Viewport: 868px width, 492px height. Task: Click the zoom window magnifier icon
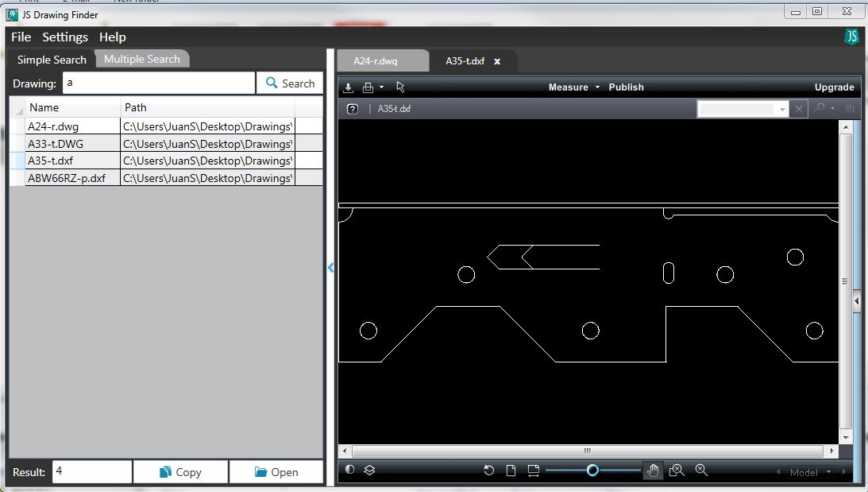(677, 471)
